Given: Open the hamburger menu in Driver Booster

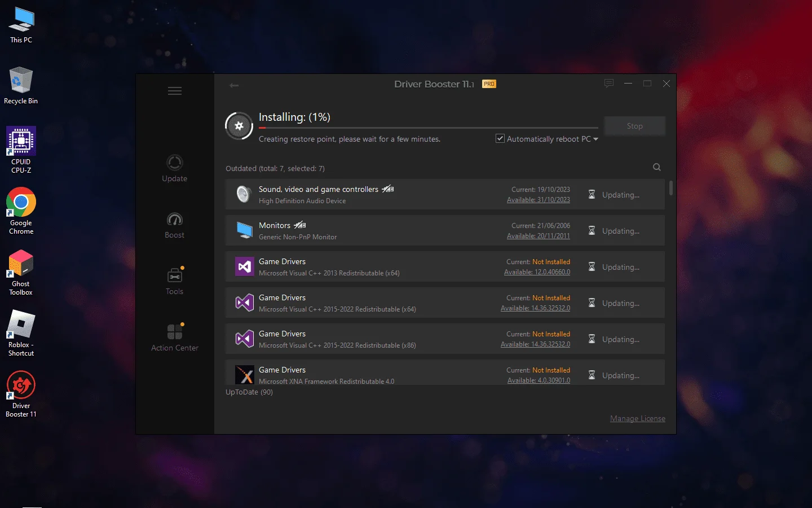Looking at the screenshot, I should [x=175, y=91].
